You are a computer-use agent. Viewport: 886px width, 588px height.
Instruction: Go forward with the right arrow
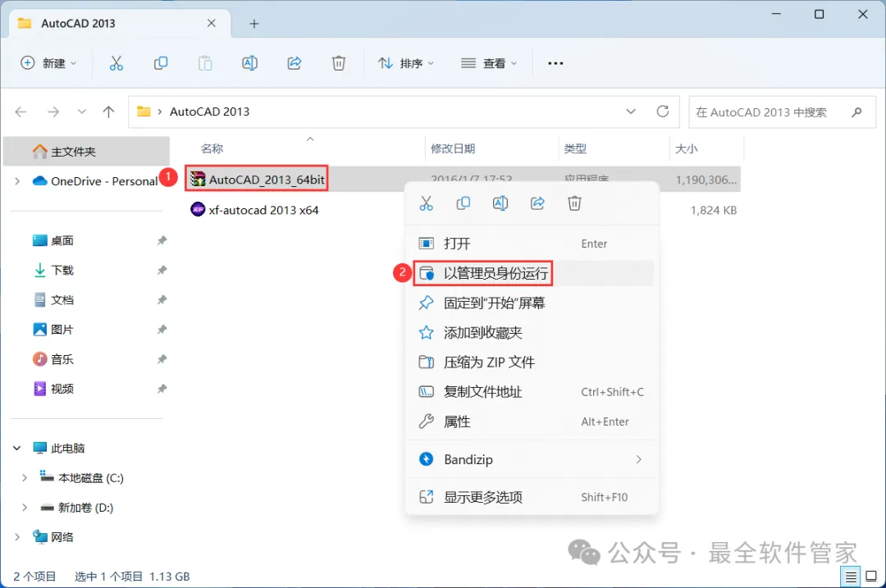53,112
